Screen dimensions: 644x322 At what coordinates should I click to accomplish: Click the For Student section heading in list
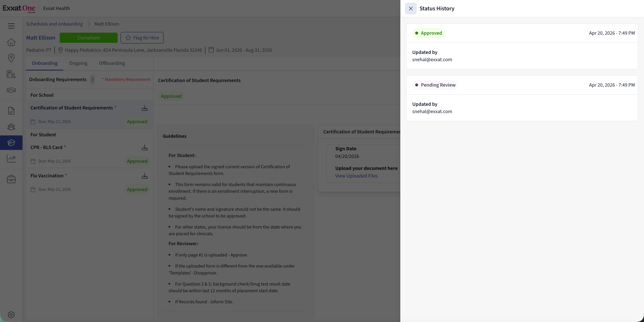pyautogui.click(x=43, y=135)
